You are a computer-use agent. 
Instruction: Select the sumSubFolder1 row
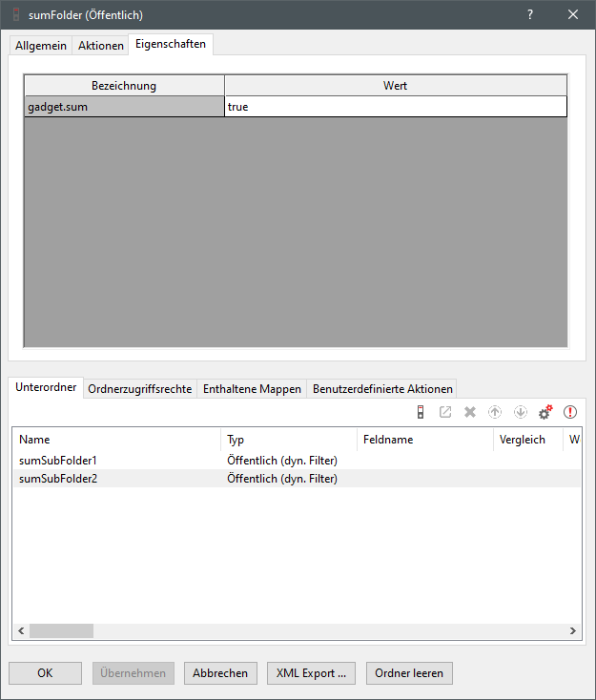click(x=297, y=461)
